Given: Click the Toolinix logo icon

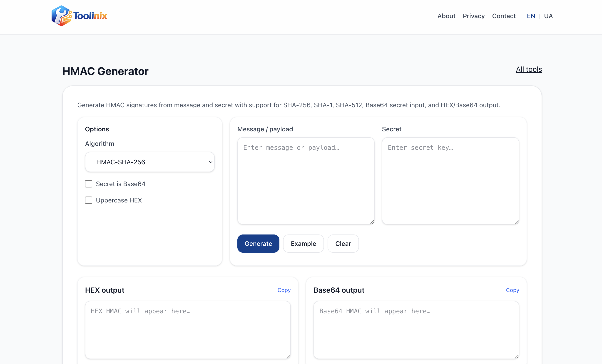Looking at the screenshot, I should click(61, 16).
